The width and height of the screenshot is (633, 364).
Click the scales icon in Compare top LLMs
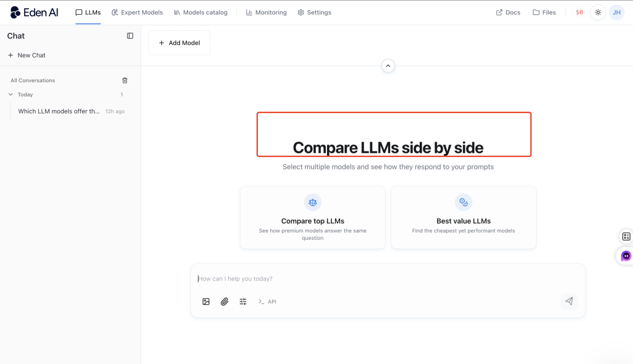[x=313, y=203]
